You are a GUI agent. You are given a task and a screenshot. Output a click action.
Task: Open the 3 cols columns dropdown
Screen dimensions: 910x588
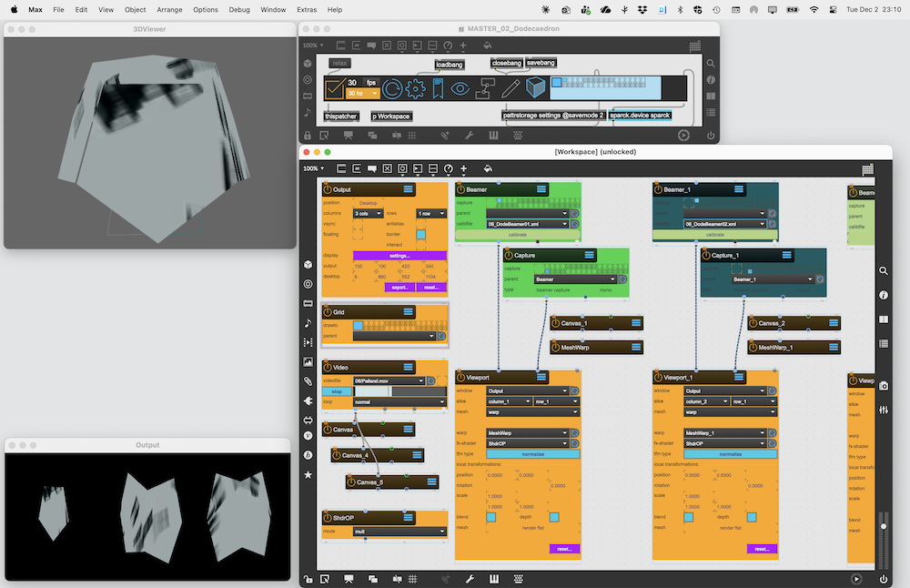pos(368,214)
